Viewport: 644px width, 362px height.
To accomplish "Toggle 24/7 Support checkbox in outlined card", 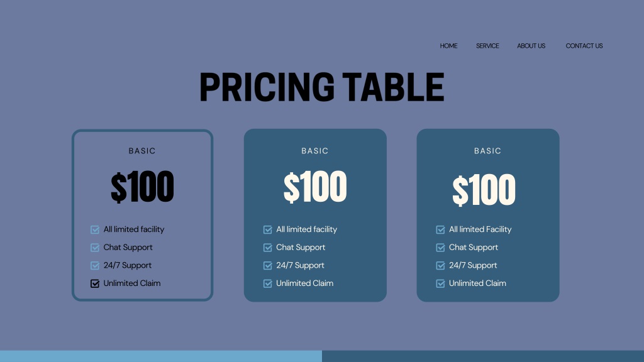I will (95, 266).
